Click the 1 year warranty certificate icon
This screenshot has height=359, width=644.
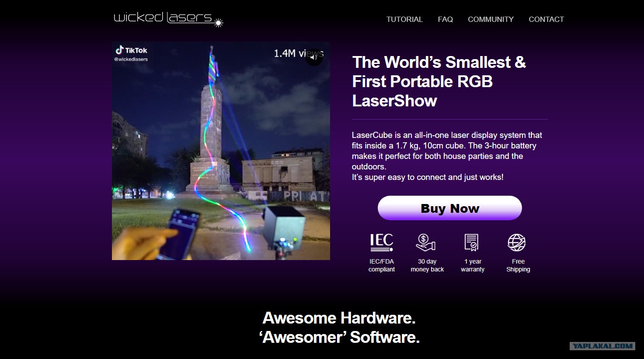click(471, 243)
